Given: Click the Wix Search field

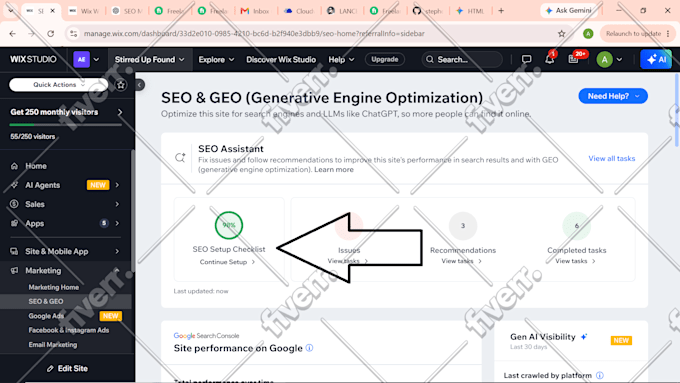Looking at the screenshot, I should coord(462,59).
